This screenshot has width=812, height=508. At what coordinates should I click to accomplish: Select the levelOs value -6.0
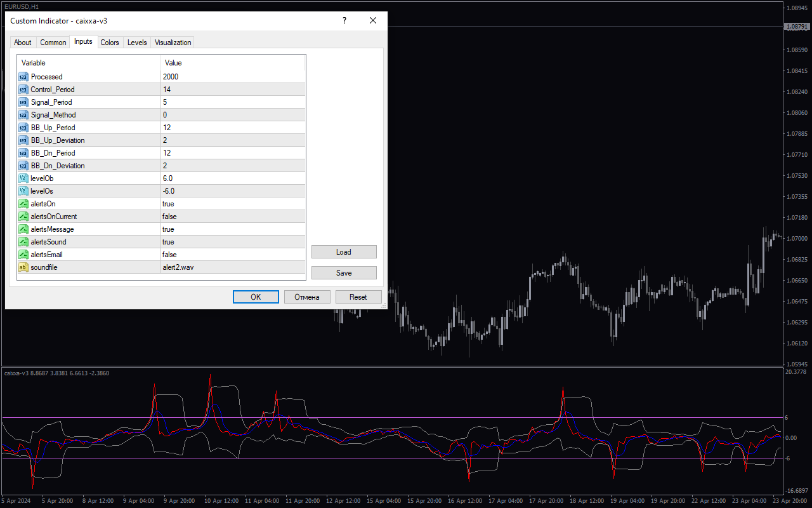[169, 191]
